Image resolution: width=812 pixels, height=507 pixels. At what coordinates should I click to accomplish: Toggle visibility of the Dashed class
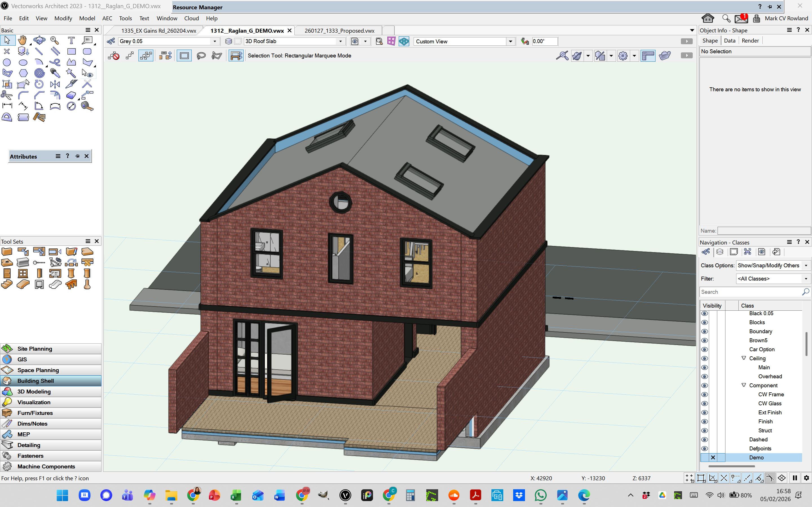(x=704, y=440)
